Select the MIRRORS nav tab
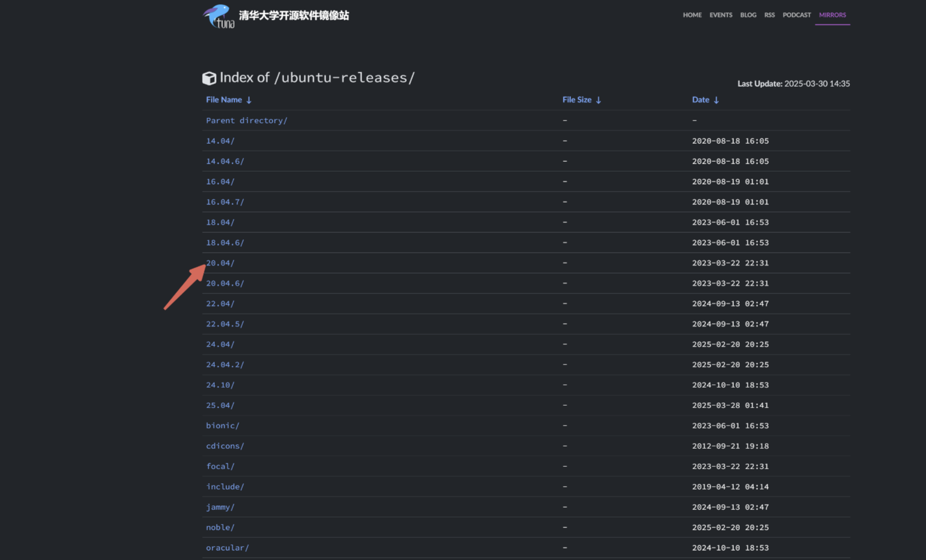 [832, 15]
